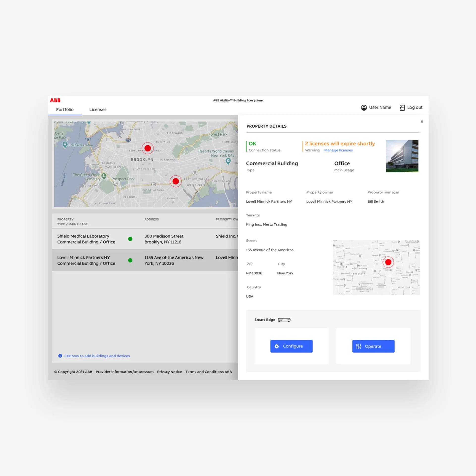Screen dimensions: 476x476
Task: Close the Property Details panel
Action: tap(422, 121)
